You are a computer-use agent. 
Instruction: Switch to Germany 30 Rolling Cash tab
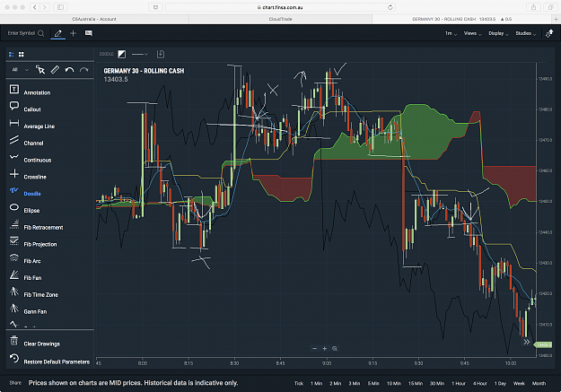[462, 19]
